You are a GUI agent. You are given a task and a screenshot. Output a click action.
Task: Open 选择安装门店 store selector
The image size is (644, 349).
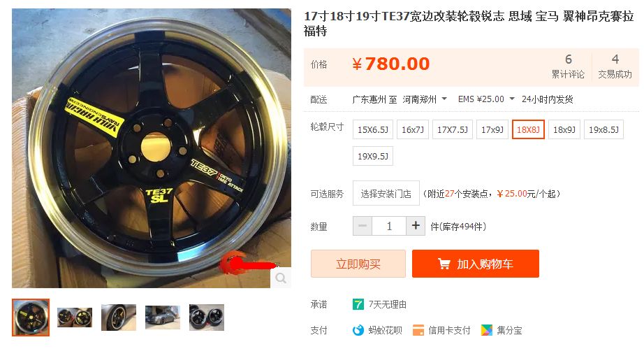coord(386,193)
